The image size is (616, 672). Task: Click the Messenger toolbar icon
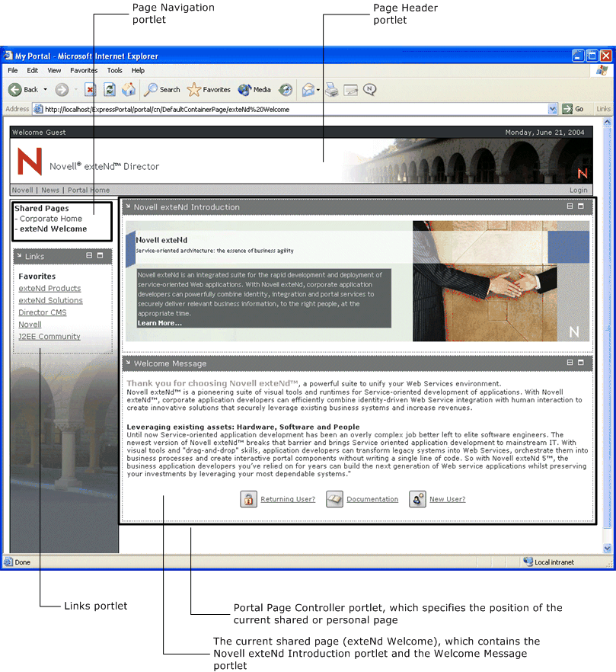369,89
